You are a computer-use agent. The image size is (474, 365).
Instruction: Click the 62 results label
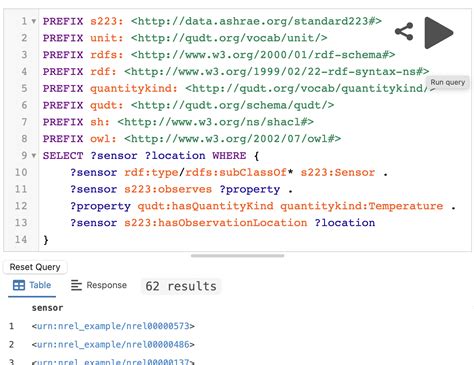[x=181, y=286]
